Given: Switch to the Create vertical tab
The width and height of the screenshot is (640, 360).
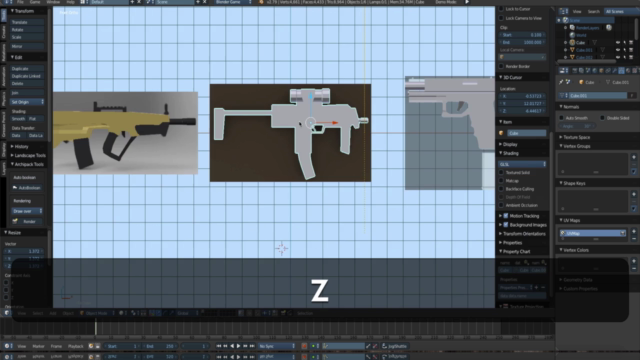Looking at the screenshot, I should tap(4, 32).
